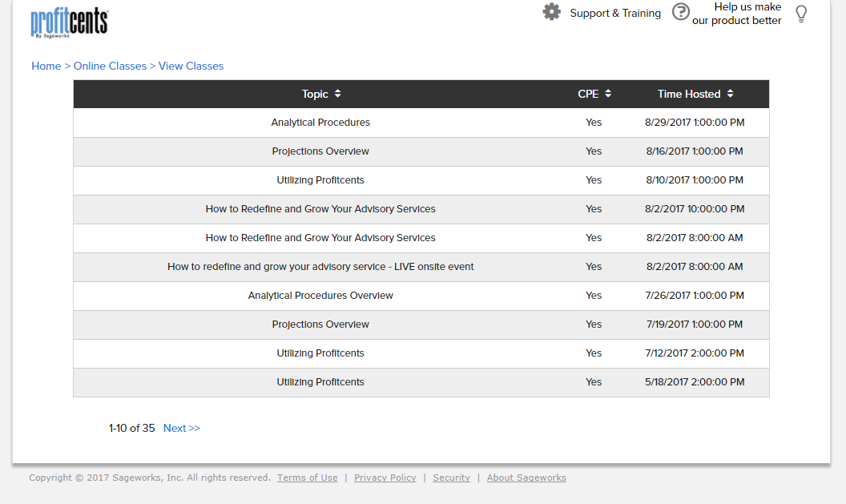Image resolution: width=846 pixels, height=504 pixels.
Task: Select Utilizing Profitcents hosted 5/18/2017
Action: point(421,382)
